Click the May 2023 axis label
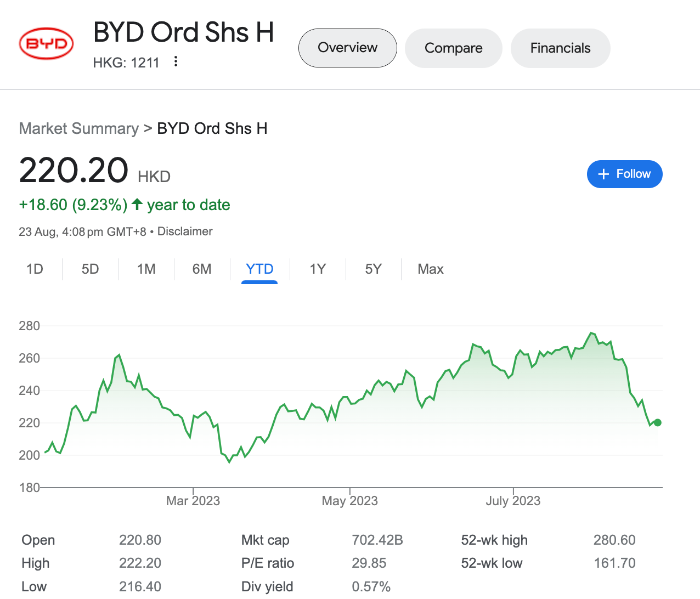700x599 pixels. click(x=350, y=501)
